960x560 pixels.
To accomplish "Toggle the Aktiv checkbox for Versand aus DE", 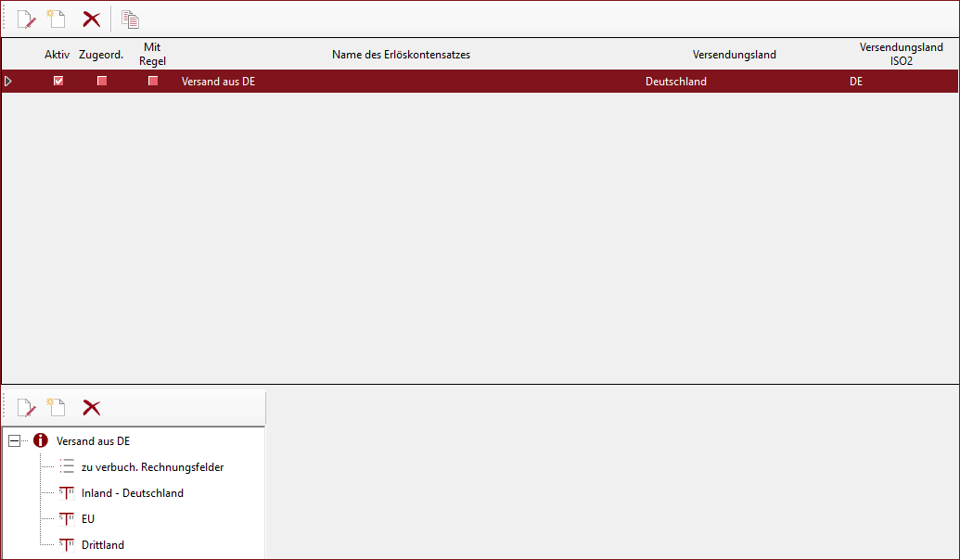I will [58, 82].
